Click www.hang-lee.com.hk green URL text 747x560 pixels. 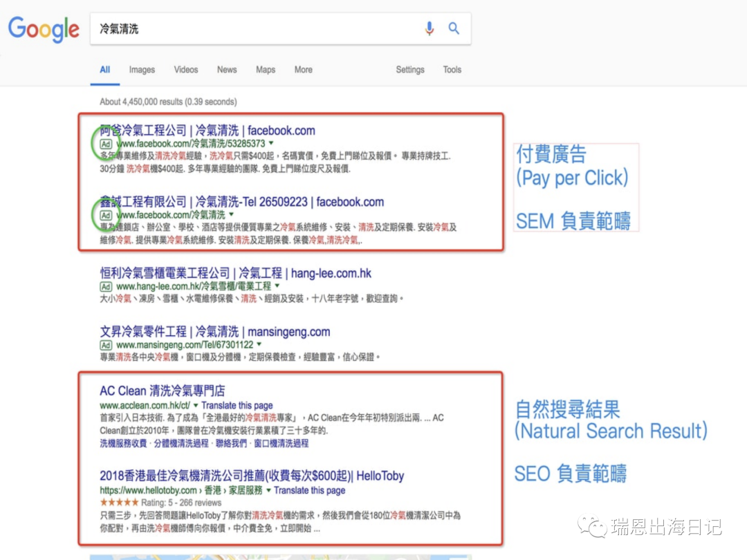click(x=194, y=286)
